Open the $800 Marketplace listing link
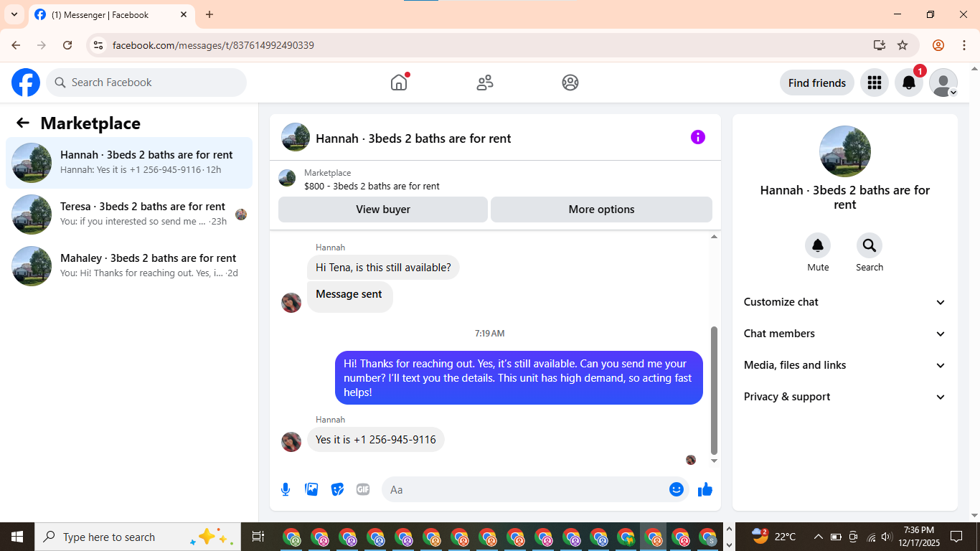The image size is (980, 551). click(x=372, y=186)
